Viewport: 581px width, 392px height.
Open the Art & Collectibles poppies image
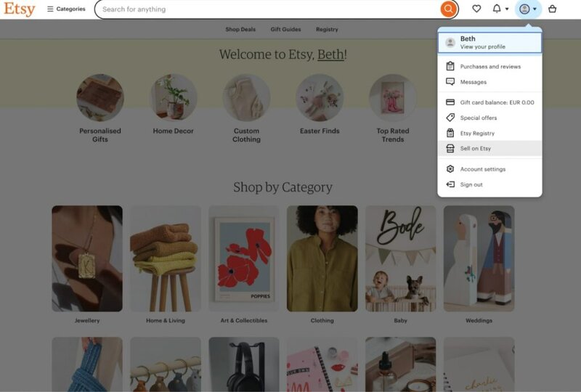pyautogui.click(x=244, y=258)
